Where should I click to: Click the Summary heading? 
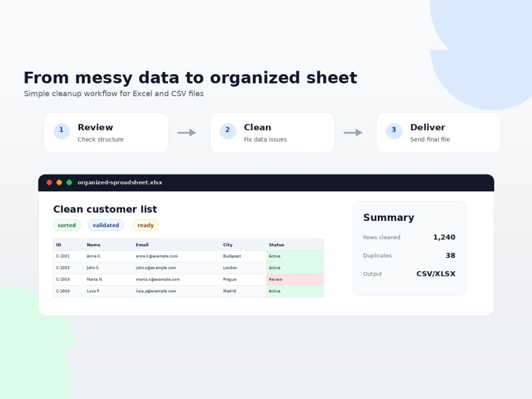(389, 218)
